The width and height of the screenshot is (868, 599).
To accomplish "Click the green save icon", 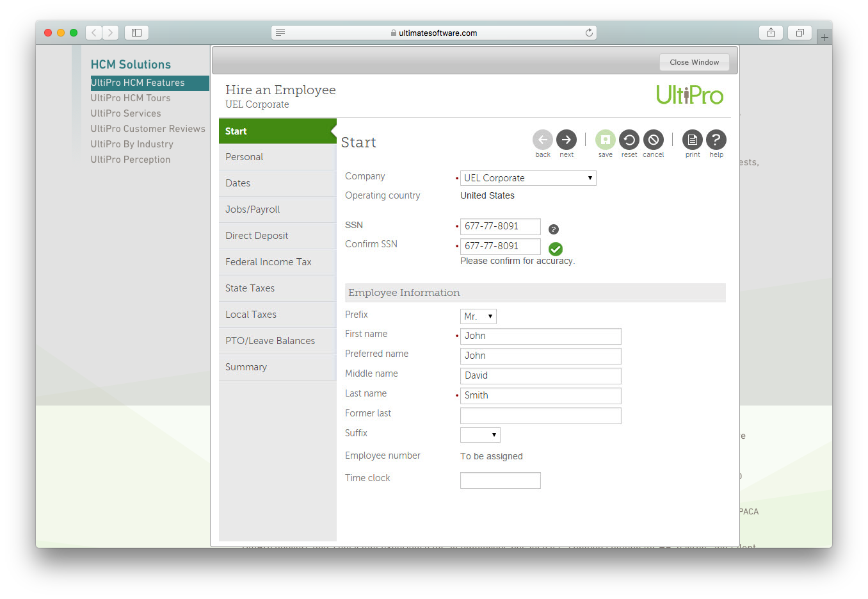I will [x=605, y=140].
